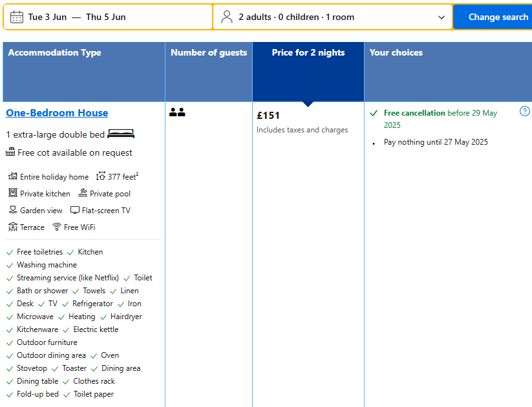Click the Flat-screen TV icon

(x=75, y=210)
